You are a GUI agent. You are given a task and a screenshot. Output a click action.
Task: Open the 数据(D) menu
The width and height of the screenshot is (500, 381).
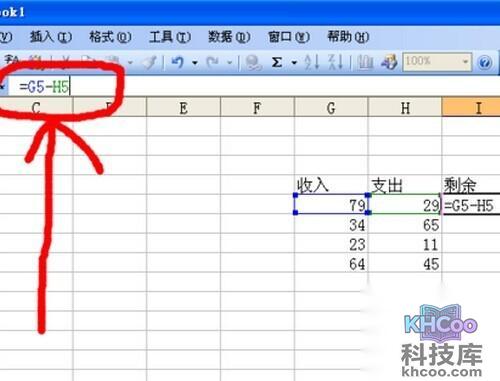(229, 37)
